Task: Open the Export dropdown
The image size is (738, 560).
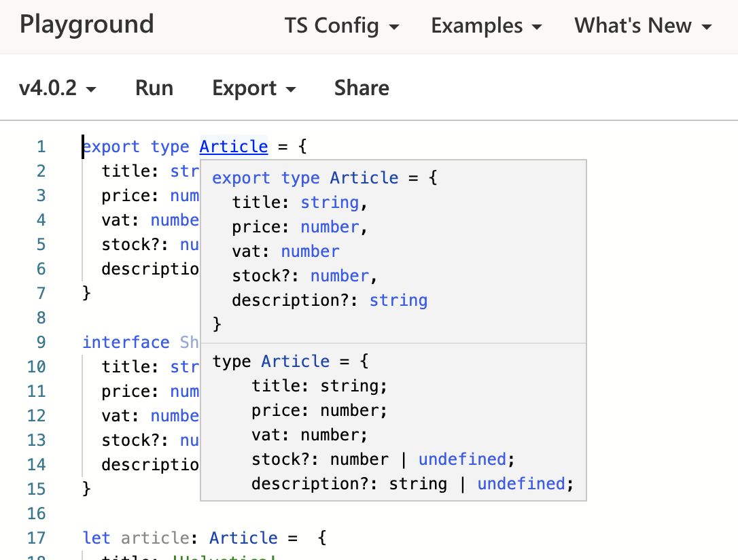Action: 253,88
